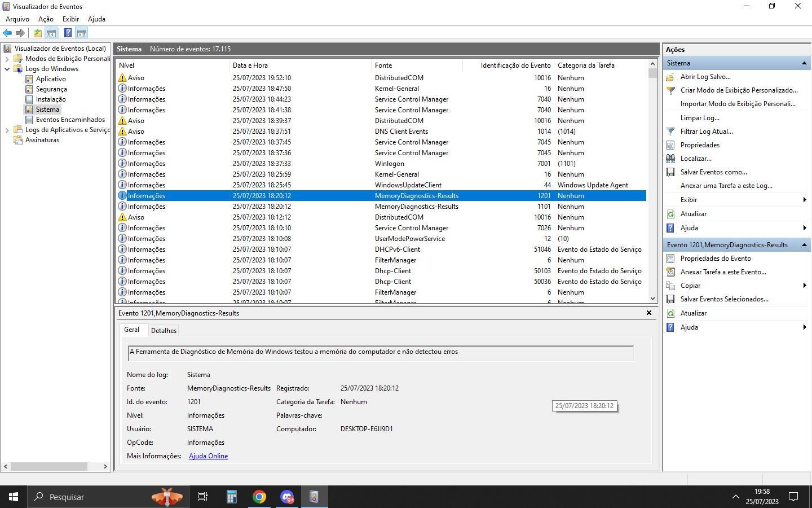812x508 pixels.
Task: Sort events by Nível column header
Action: tap(173, 65)
